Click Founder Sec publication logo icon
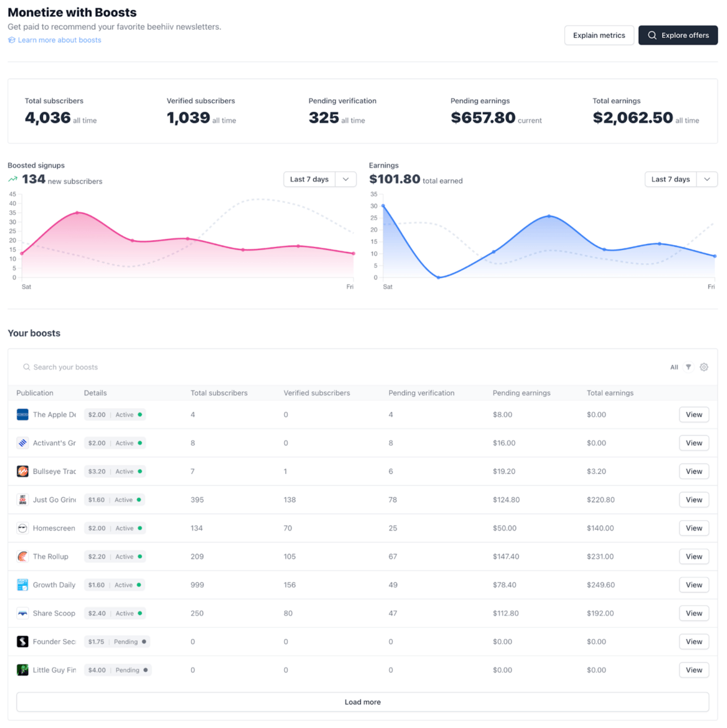Screen dimensions: 727x728 click(23, 642)
